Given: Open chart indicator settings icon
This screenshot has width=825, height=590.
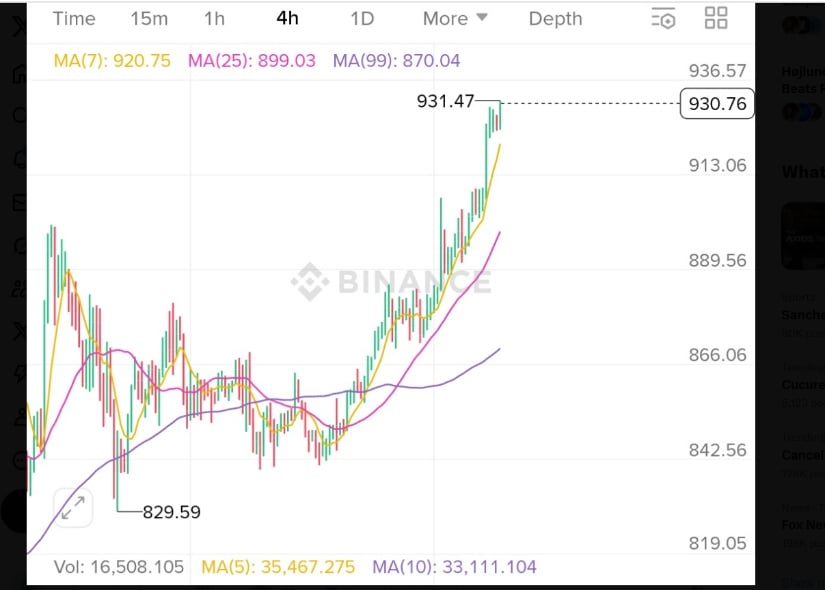Looking at the screenshot, I should (x=663, y=18).
